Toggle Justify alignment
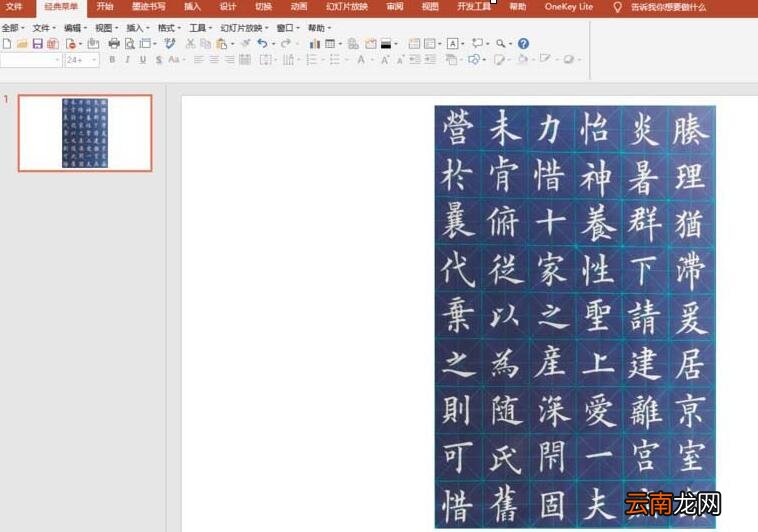Viewport: 758px width, 532px height. tap(245, 60)
